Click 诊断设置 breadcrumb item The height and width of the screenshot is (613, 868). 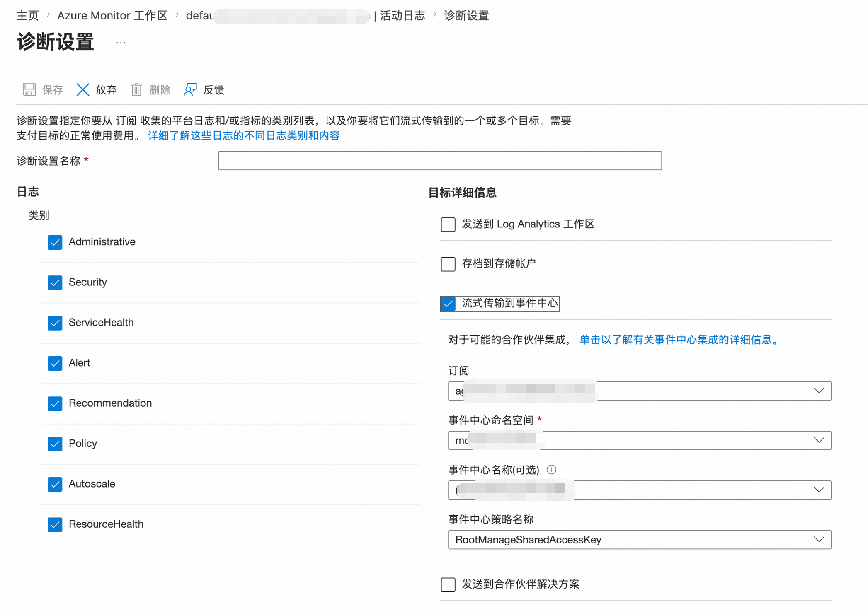coord(466,16)
